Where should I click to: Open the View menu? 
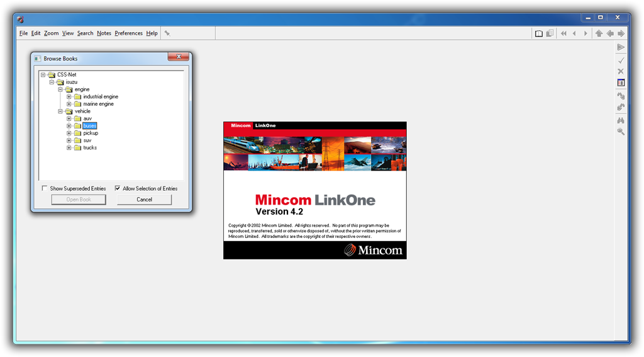[x=68, y=33]
